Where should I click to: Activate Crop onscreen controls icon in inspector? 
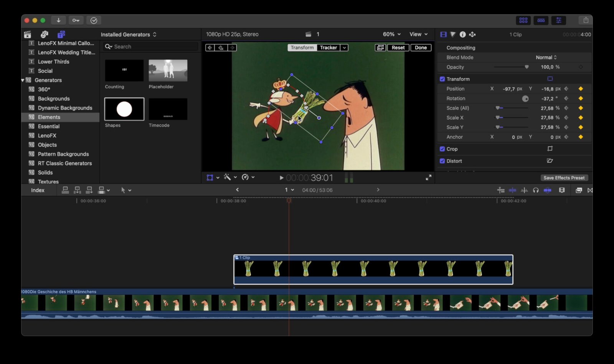coord(550,148)
